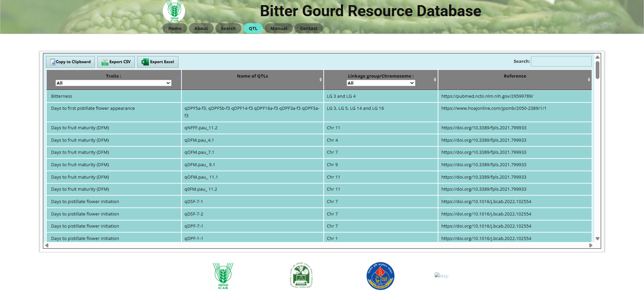The width and height of the screenshot is (644, 300).
Task: Open the Traits filter dropdown
Action: coord(113,83)
